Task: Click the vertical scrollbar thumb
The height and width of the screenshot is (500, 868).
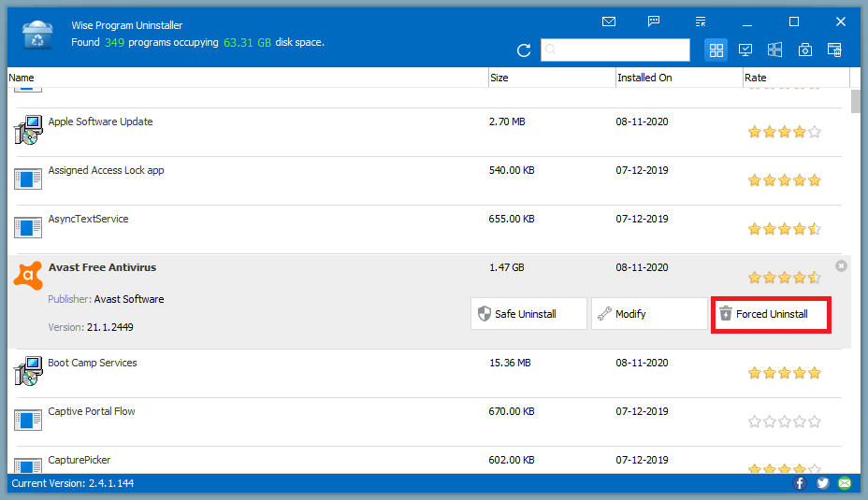Action: click(855, 101)
